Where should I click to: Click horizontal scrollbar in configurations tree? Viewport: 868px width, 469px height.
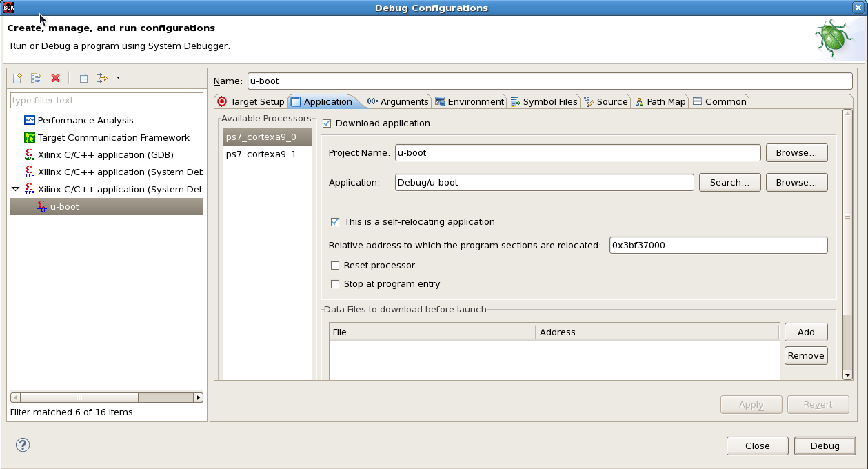[79, 397]
